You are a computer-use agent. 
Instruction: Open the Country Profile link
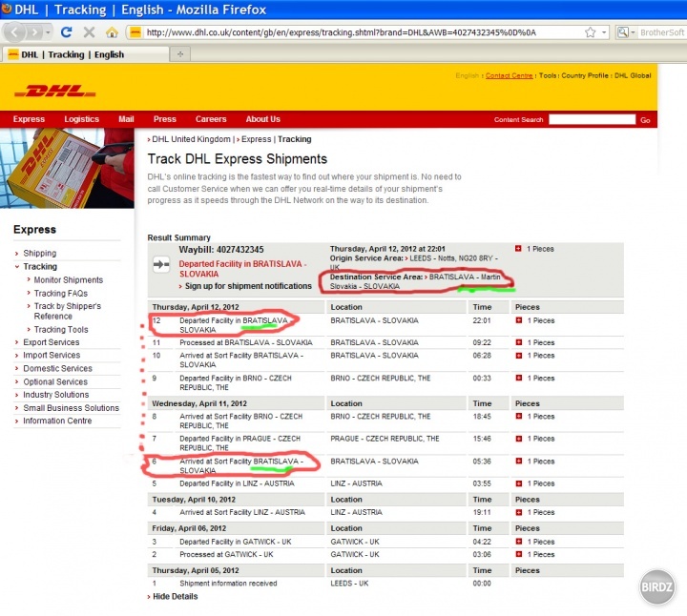click(585, 75)
